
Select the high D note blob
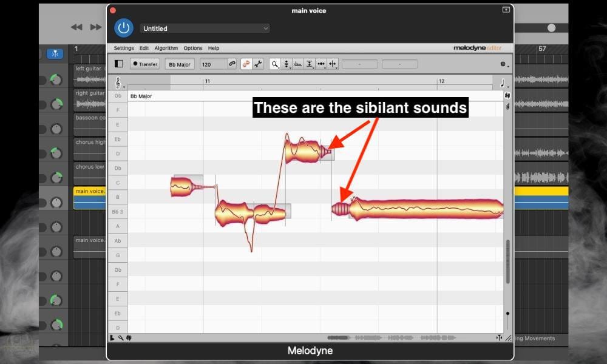303,150
